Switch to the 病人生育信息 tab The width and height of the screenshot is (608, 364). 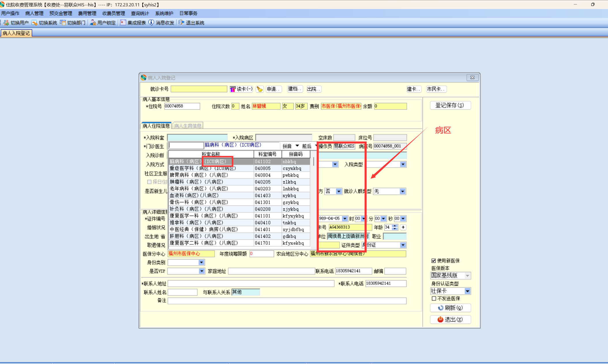[188, 126]
